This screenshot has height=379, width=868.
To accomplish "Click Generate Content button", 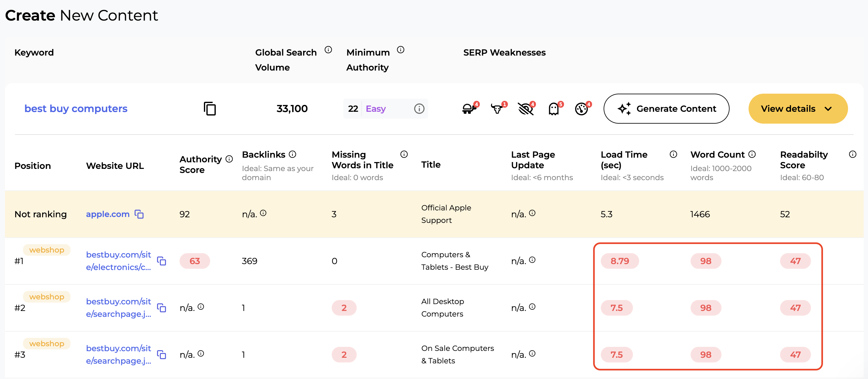I will pyautogui.click(x=666, y=109).
